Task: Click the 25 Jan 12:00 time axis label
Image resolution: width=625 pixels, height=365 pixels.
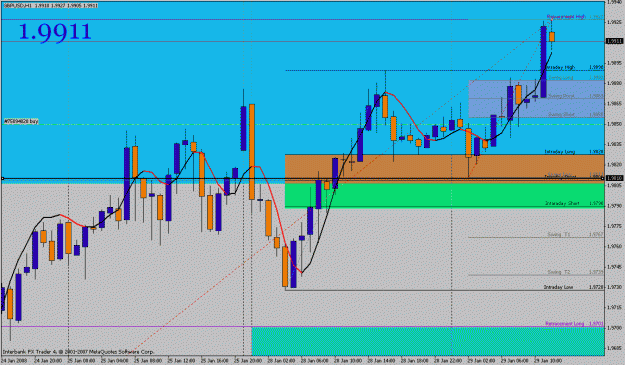Action: (x=182, y=361)
